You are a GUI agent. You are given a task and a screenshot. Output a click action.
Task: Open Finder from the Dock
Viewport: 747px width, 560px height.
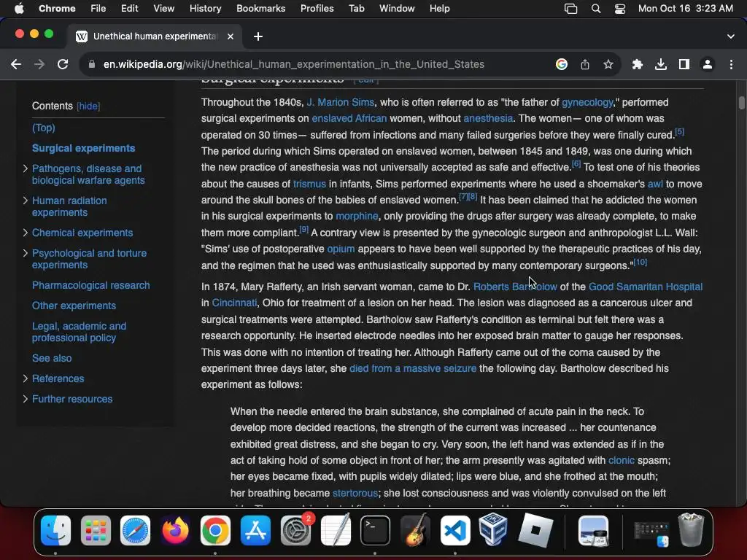[55, 530]
